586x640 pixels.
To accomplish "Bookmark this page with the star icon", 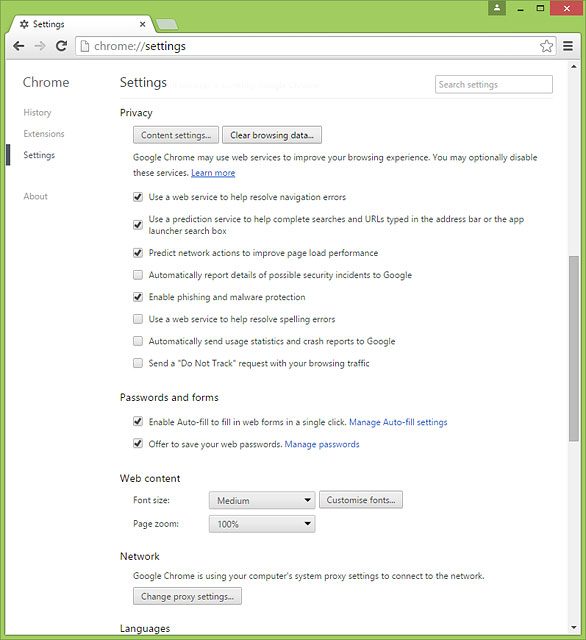I will pyautogui.click(x=546, y=46).
